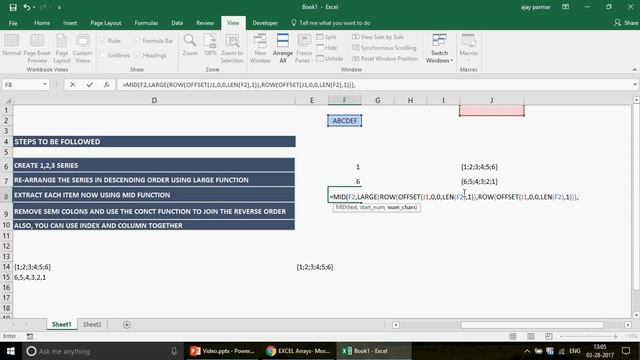Select column J header
This screenshot has width=640, height=360.
(492, 100)
